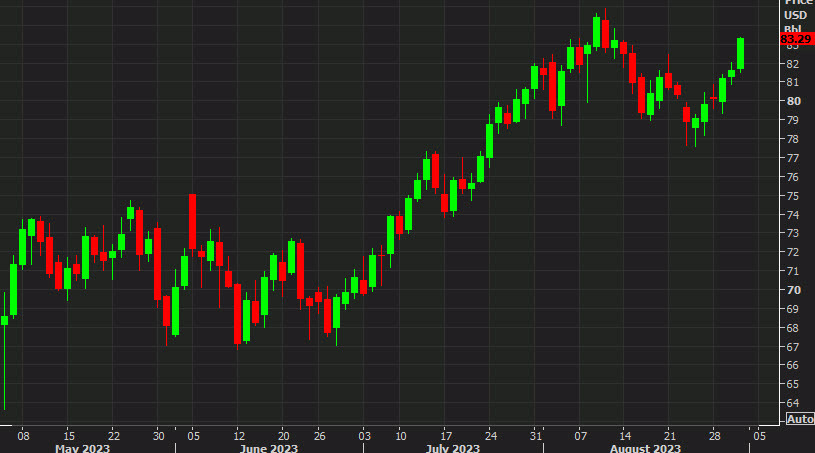Click the 05 date label after August
This screenshot has height=453, width=815.
(x=760, y=436)
